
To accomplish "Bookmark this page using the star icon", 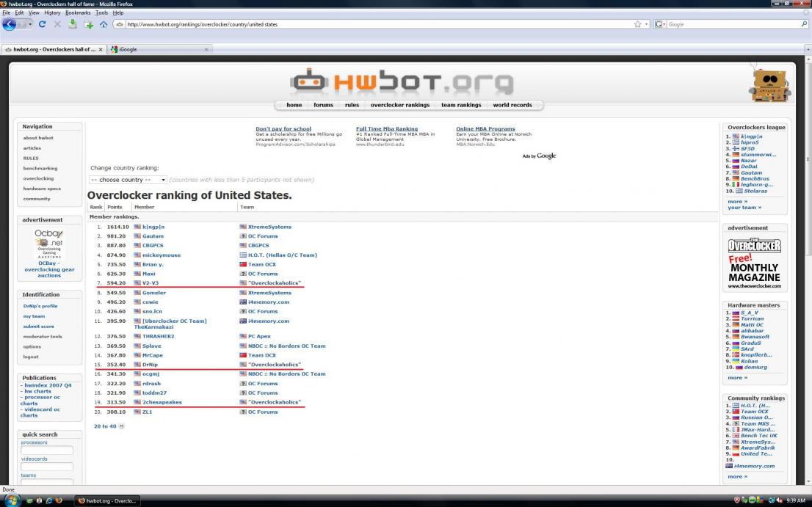I will pos(637,24).
